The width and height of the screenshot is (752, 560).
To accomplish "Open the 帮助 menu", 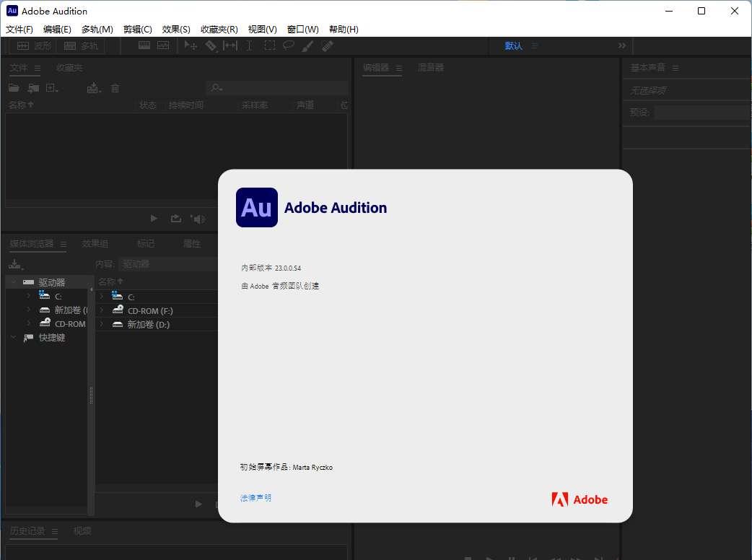I will tap(344, 29).
